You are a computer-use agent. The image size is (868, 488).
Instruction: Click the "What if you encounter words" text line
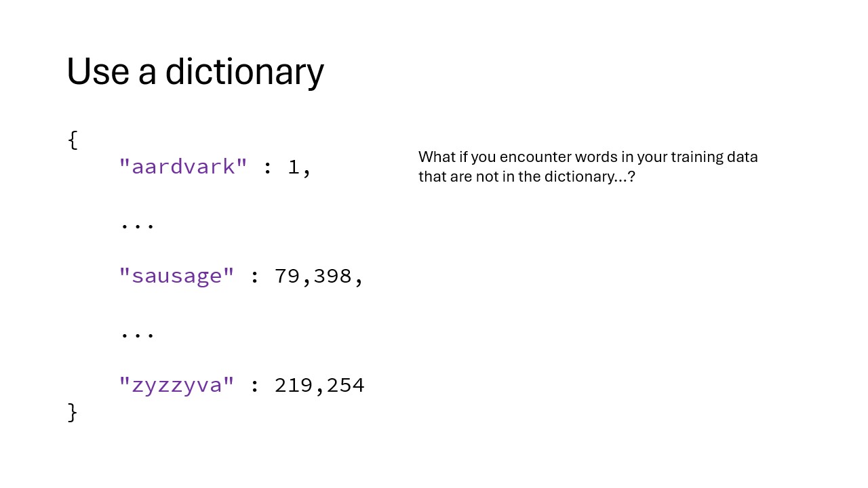[587, 157]
